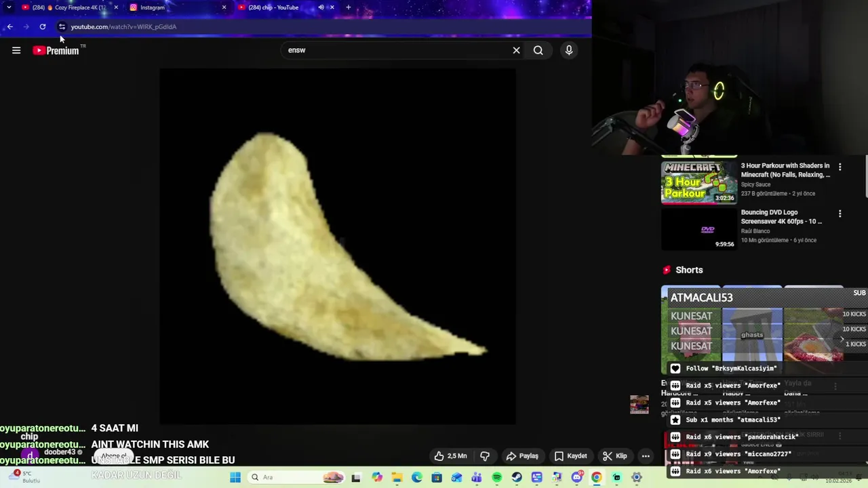Open a new browser tab
The height and width of the screenshot is (488, 868).
coord(348,7)
